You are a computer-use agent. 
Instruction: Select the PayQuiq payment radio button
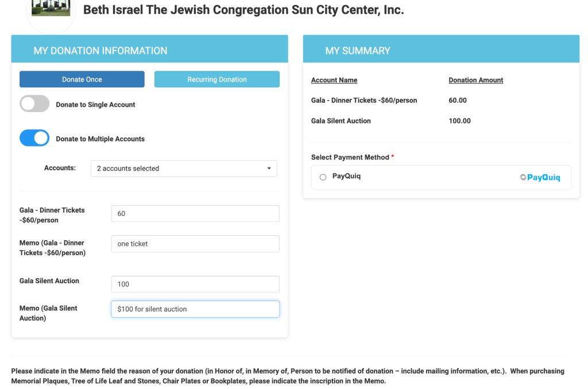point(323,178)
